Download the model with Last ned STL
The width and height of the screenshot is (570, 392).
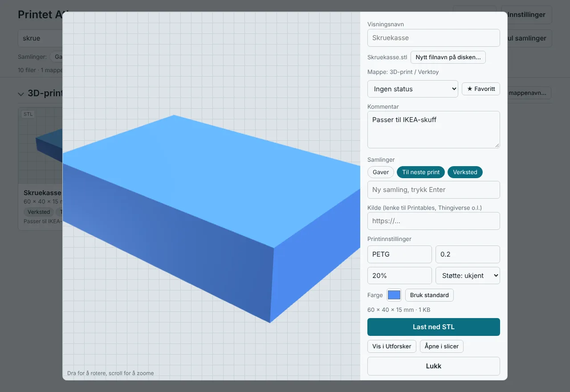tap(434, 327)
